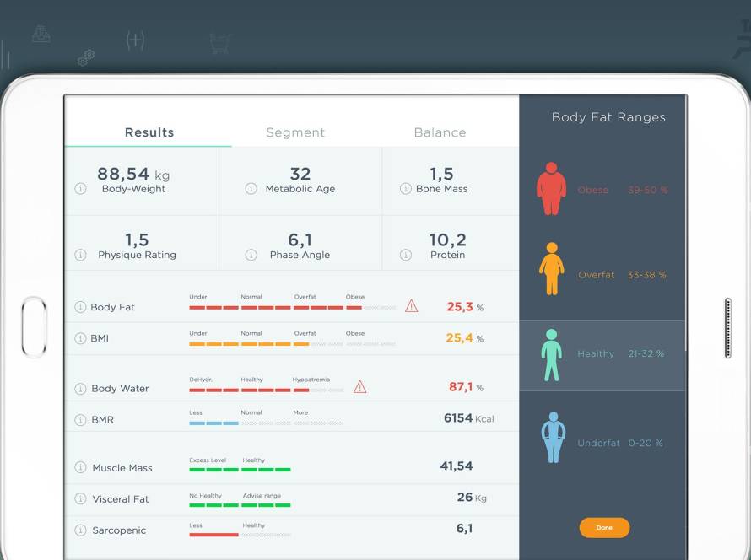The image size is (751, 560).
Task: Click the Body Water range bar
Action: coord(267,390)
